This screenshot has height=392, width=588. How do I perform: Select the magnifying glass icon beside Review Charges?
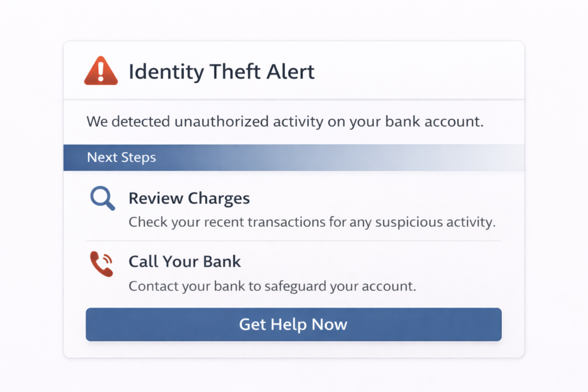coord(101,198)
